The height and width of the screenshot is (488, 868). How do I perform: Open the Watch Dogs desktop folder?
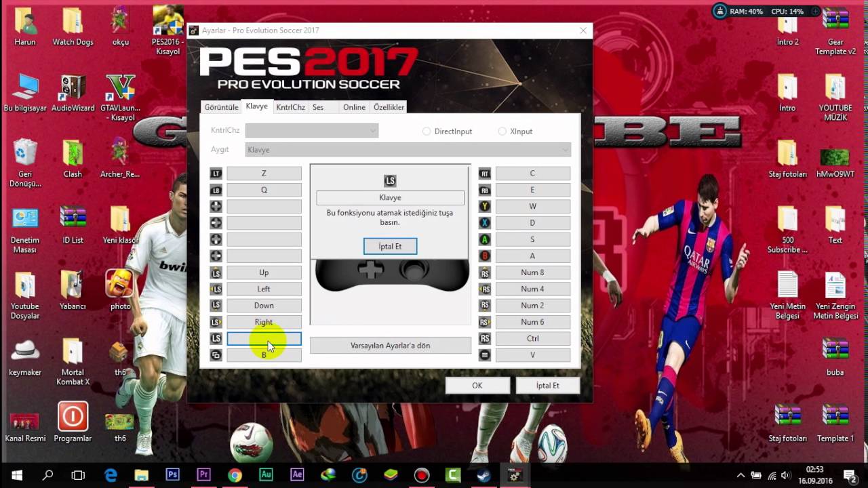[x=73, y=28]
